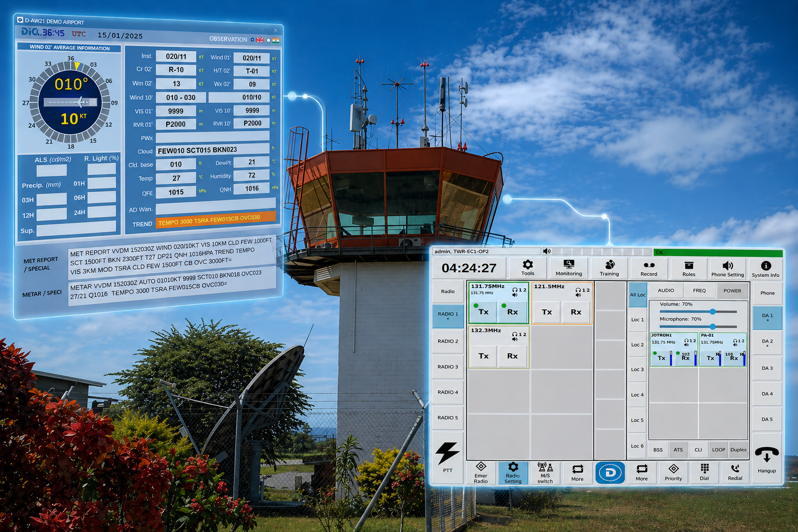
Task: Toggle Rx on the 132.3MHz channel
Action: pyautogui.click(x=512, y=356)
